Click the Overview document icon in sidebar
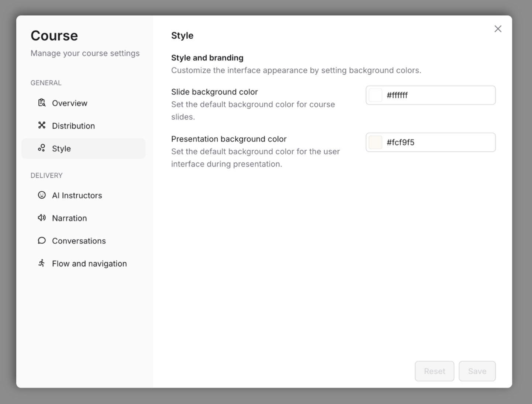The width and height of the screenshot is (532, 404). click(42, 103)
